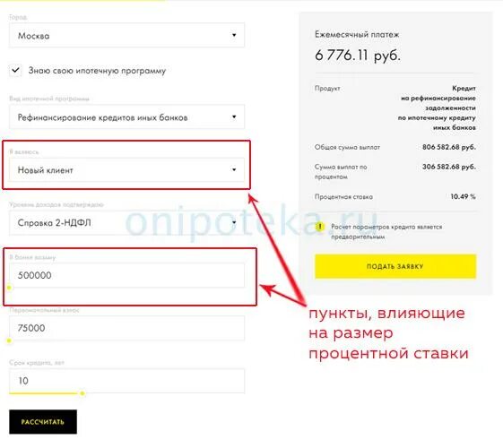The image size is (503, 448).
Task: Click the income confirmation dropdown arrow
Action: 234,222
